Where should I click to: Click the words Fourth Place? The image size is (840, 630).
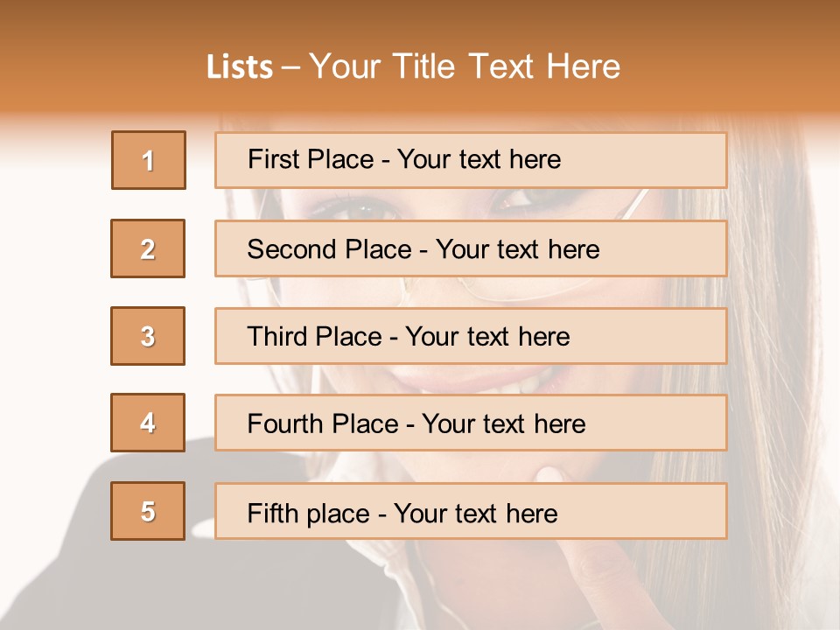click(x=323, y=423)
